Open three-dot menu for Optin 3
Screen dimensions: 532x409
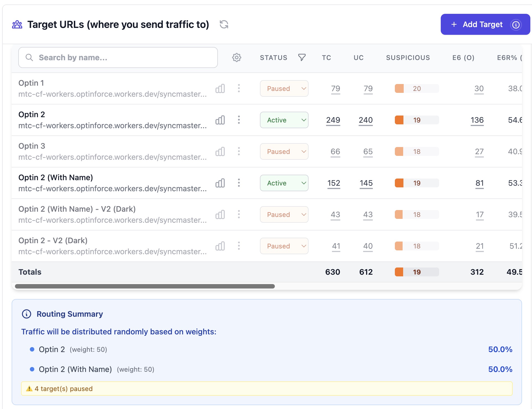click(x=239, y=151)
